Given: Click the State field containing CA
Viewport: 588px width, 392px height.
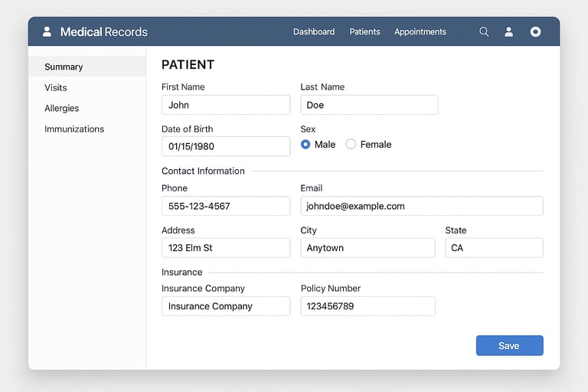Looking at the screenshot, I should point(495,247).
